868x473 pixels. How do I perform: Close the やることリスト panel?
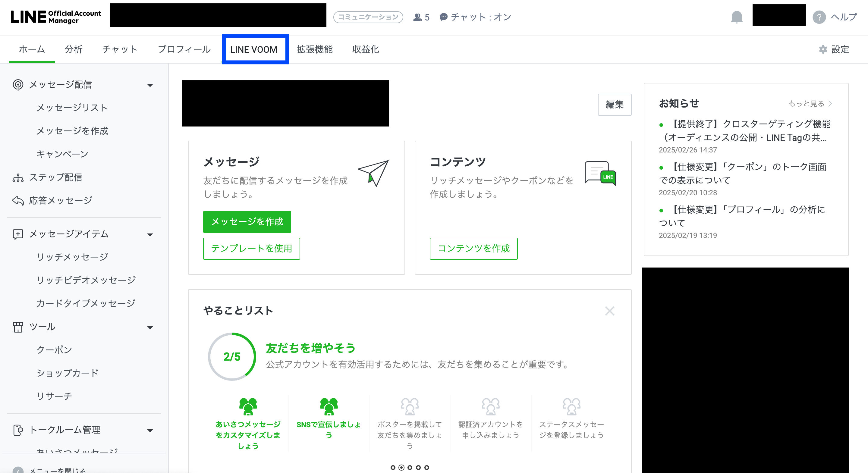(x=609, y=311)
